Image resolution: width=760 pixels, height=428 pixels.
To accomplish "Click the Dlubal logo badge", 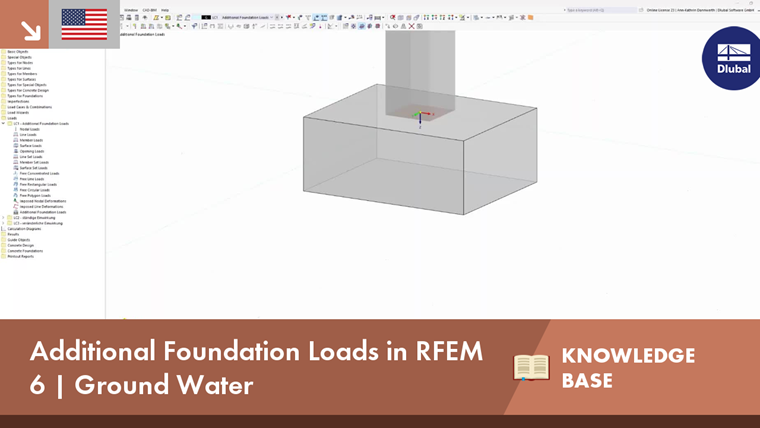I will click(732, 58).
